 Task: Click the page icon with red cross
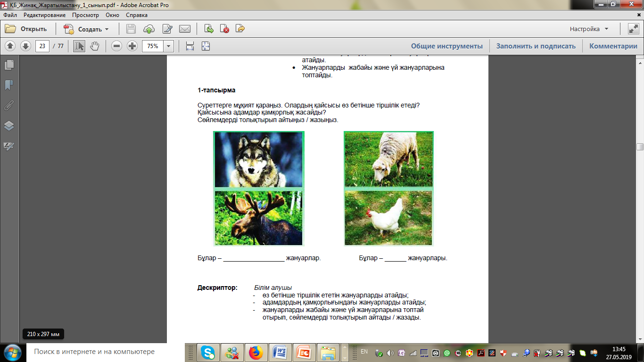coord(224,29)
